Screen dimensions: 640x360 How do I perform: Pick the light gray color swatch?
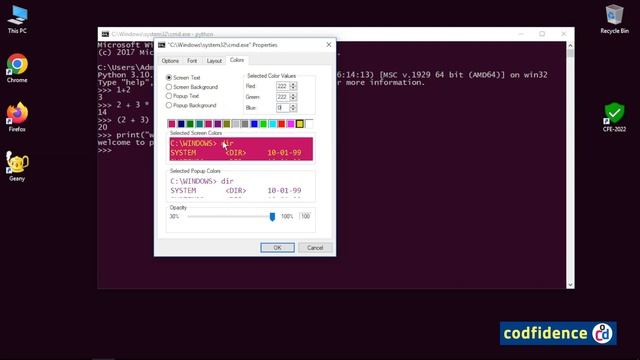pyautogui.click(x=236, y=124)
